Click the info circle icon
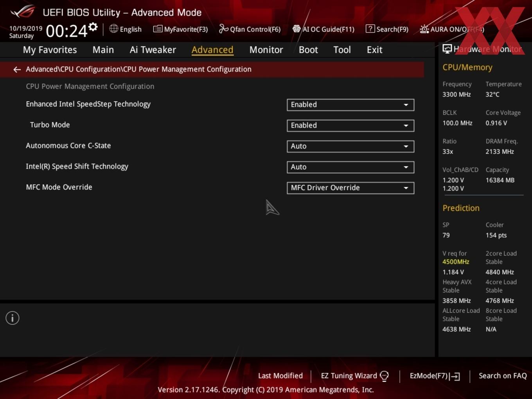 coord(13,318)
